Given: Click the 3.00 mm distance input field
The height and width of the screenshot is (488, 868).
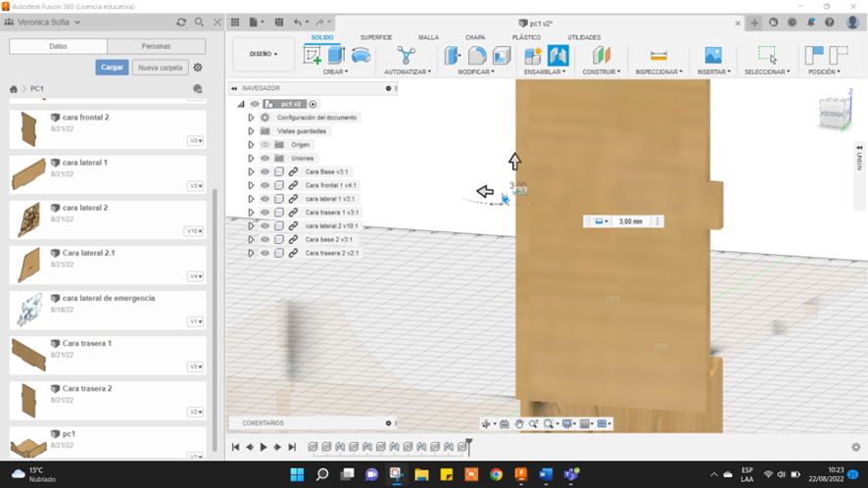Looking at the screenshot, I should 631,221.
